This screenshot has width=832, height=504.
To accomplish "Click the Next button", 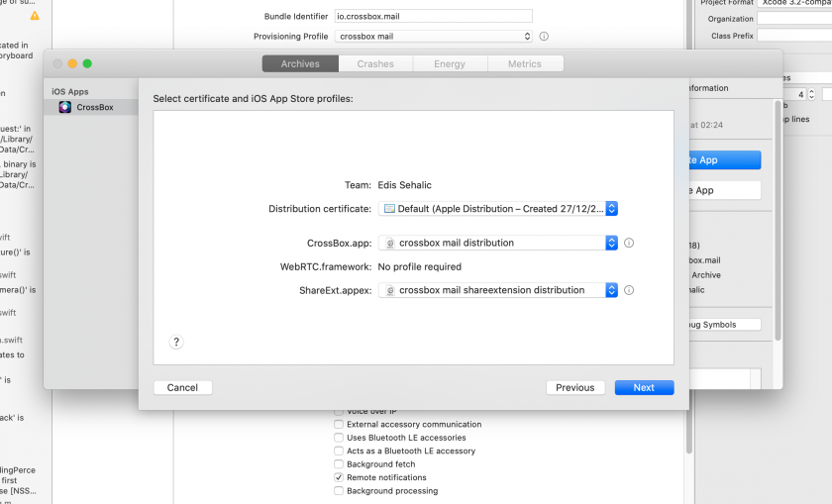I will (644, 388).
